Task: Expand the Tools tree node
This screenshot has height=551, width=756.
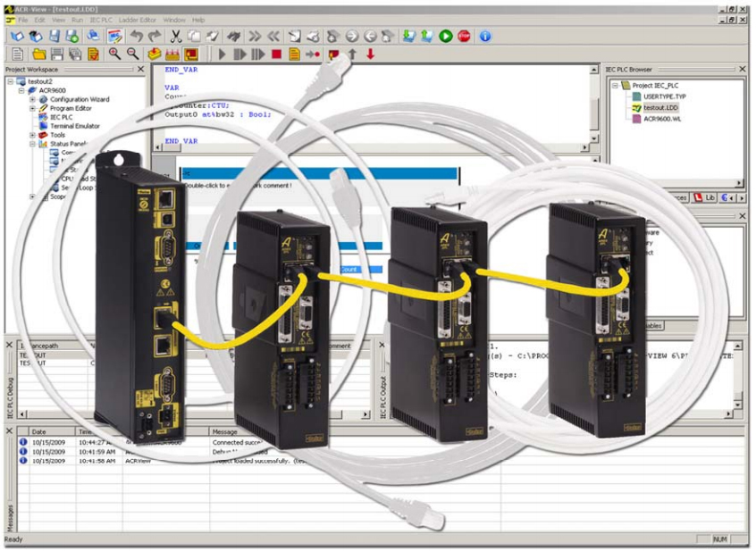Action: pyautogui.click(x=32, y=135)
